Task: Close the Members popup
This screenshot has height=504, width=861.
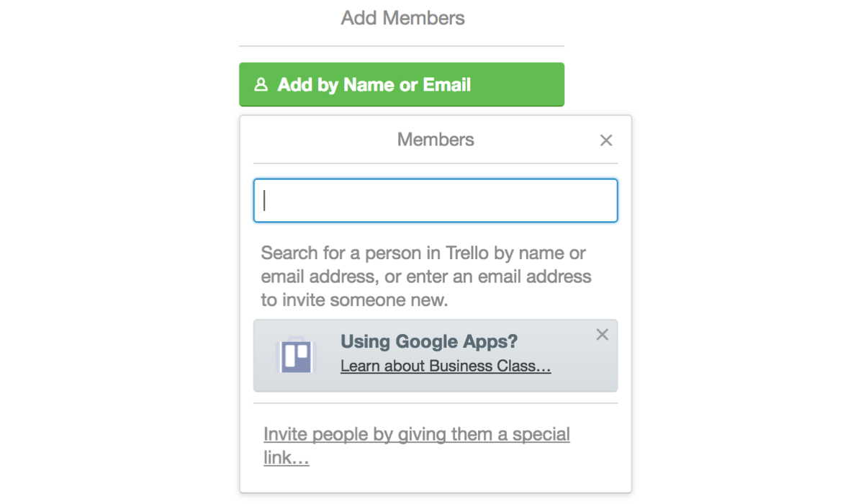Action: [606, 140]
